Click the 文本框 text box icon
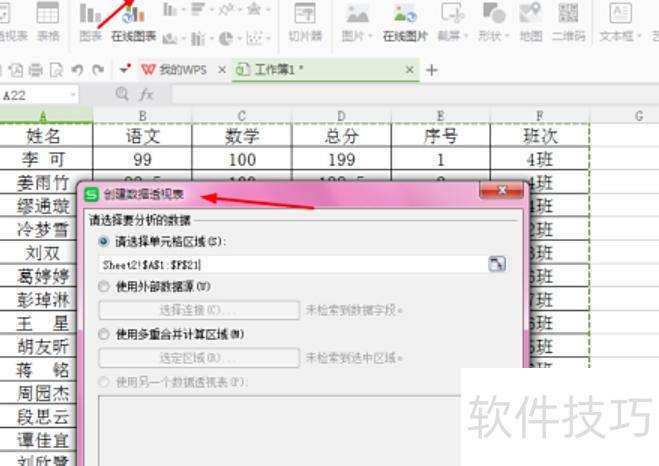 620,13
